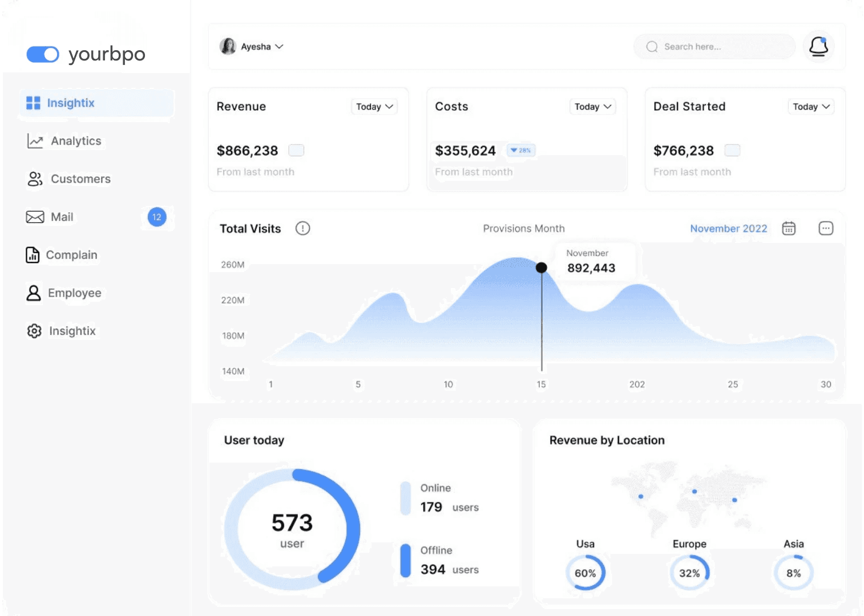864x616 pixels.
Task: Click the Usa 60% progress ring
Action: pos(586,573)
